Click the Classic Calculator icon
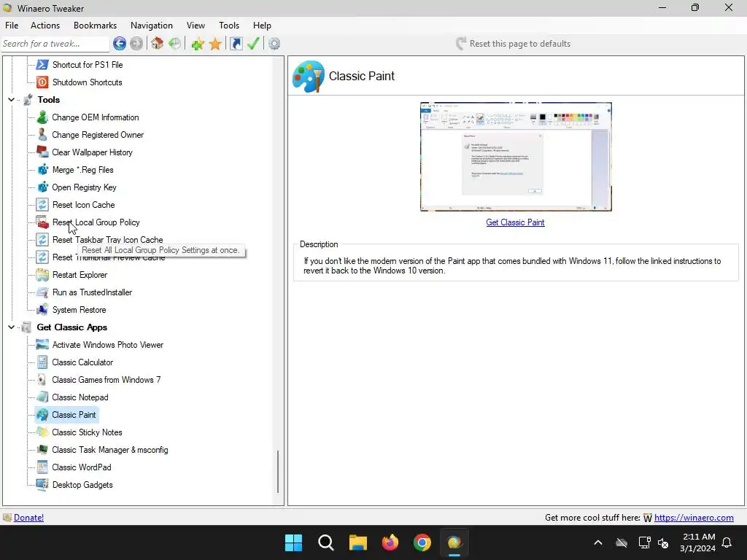 (x=42, y=362)
